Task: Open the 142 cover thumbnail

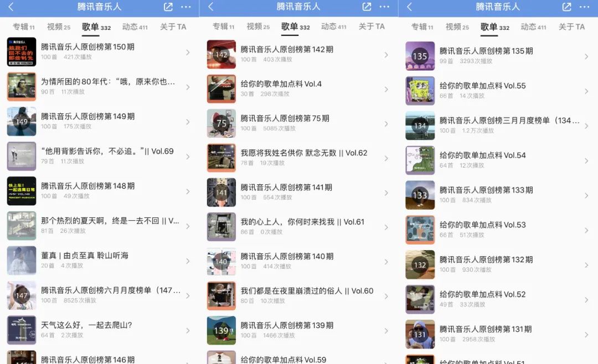Action: click(221, 55)
